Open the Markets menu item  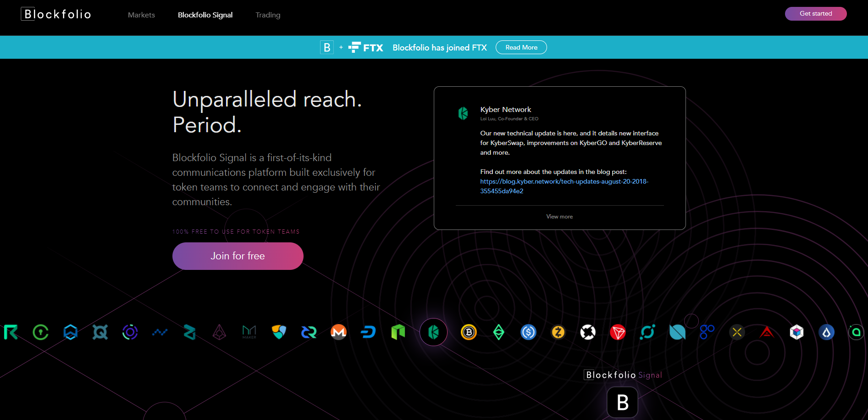pyautogui.click(x=141, y=15)
